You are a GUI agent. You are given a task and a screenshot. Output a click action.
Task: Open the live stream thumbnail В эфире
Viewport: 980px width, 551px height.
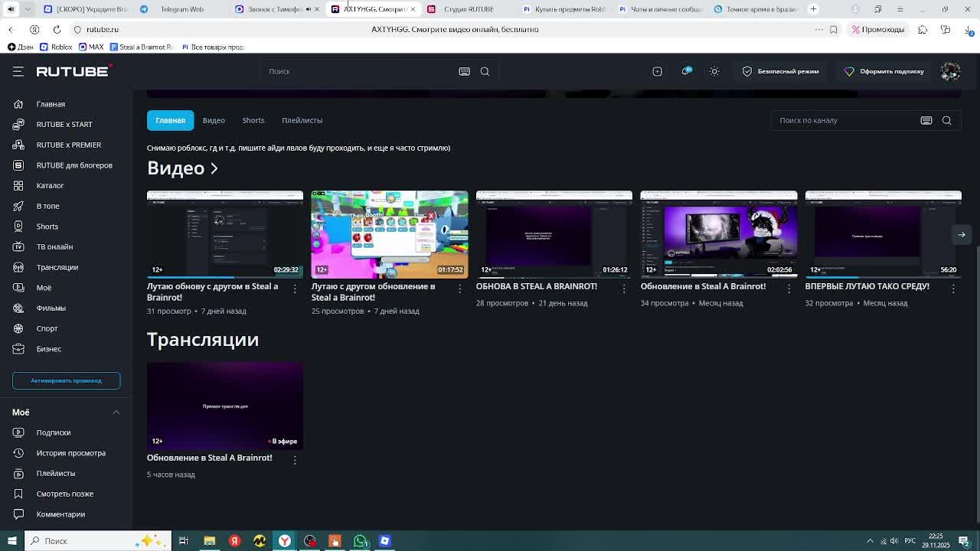pyautogui.click(x=225, y=406)
